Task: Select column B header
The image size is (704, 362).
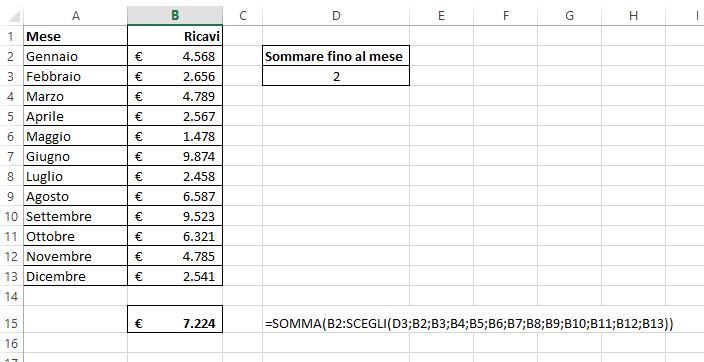Action: (175, 15)
